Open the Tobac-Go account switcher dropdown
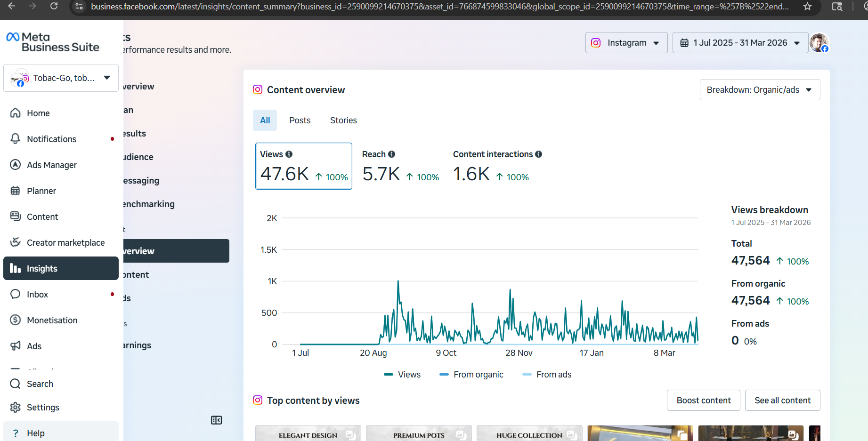 (x=61, y=78)
